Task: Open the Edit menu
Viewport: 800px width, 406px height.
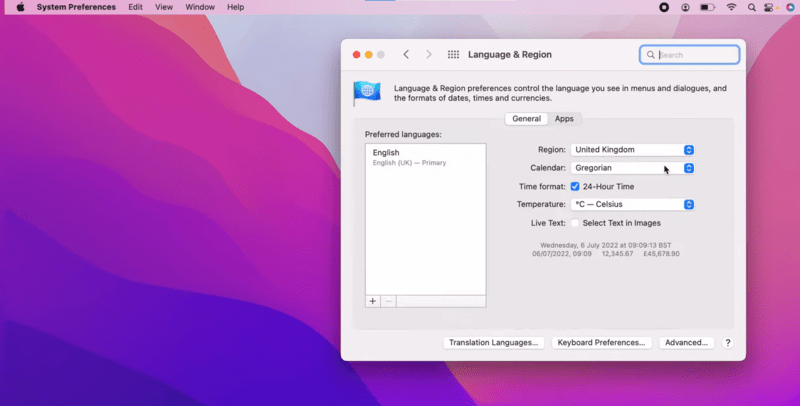Action: tap(135, 7)
